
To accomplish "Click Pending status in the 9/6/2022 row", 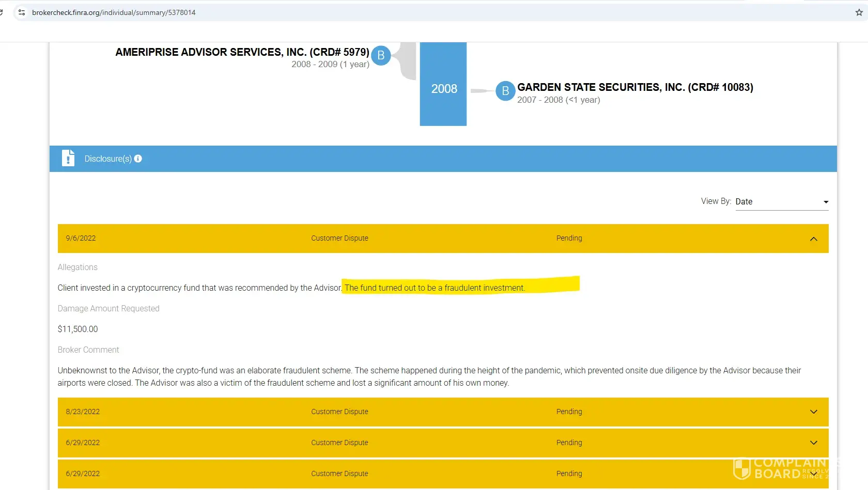I will click(569, 239).
